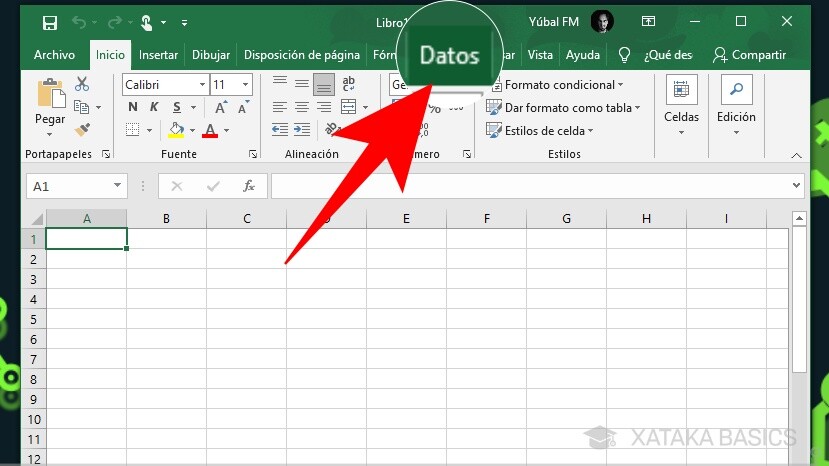Click the Undo arrow icon
Viewport: 829px width, 466px height.
coord(79,22)
